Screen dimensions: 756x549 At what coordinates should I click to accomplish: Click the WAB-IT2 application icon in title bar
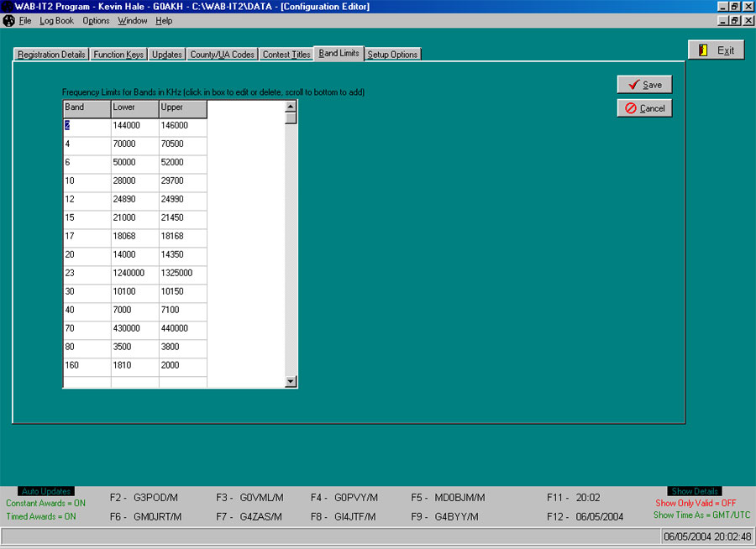7,6
